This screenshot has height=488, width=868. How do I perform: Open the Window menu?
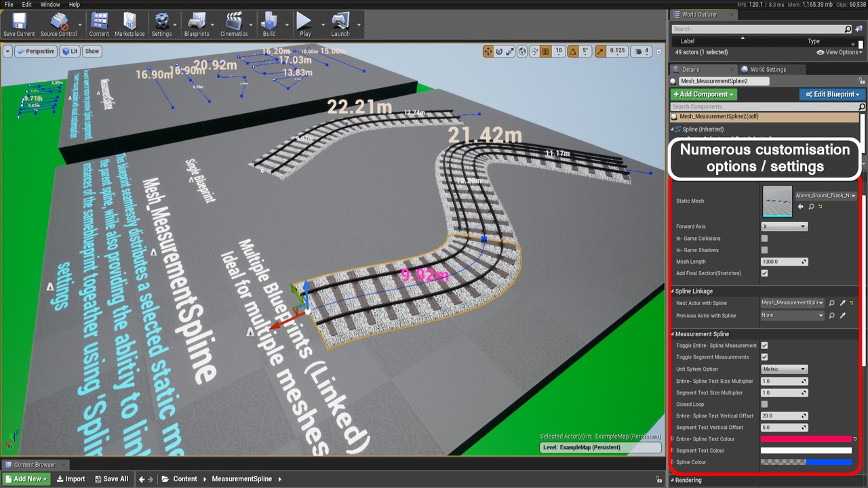coord(50,5)
